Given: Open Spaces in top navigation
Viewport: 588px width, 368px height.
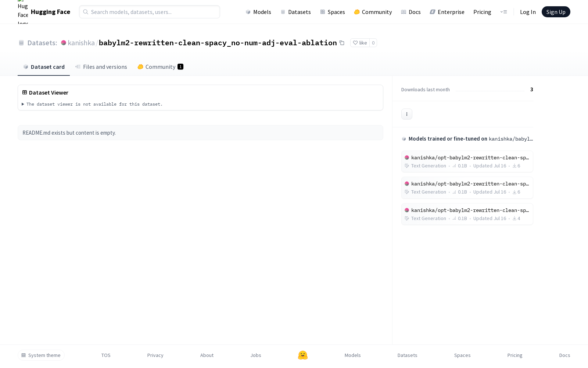Looking at the screenshot, I should pyautogui.click(x=332, y=12).
